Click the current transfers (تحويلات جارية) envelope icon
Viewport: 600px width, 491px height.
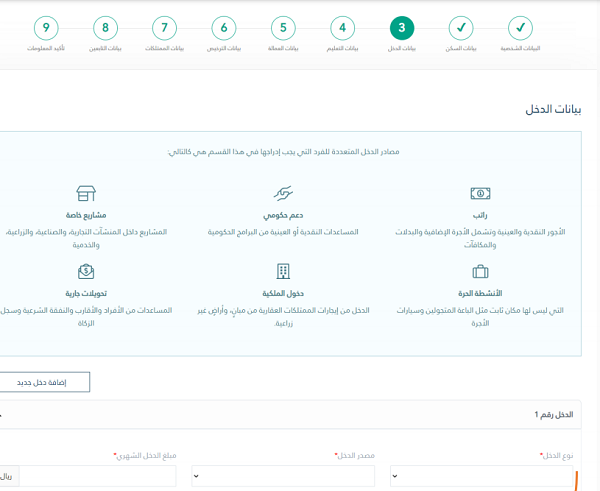tap(86, 271)
